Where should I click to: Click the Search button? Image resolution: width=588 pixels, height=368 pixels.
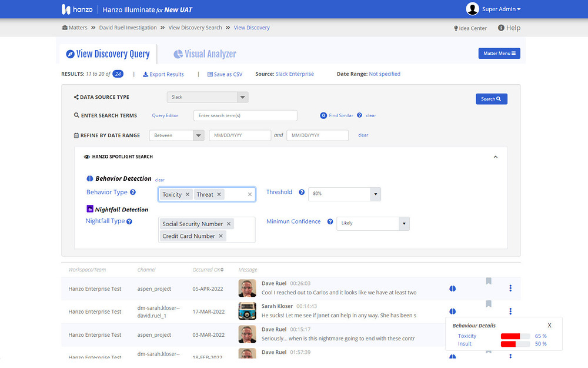click(491, 99)
